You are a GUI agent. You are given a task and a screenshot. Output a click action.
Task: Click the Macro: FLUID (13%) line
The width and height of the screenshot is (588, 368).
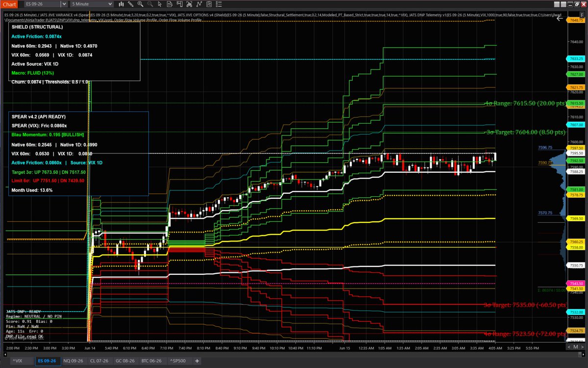pyautogui.click(x=34, y=73)
